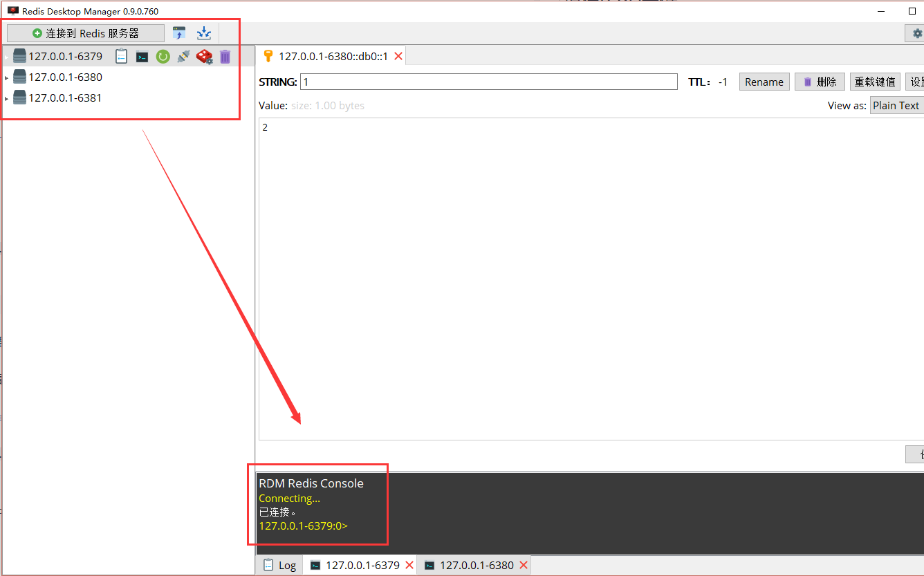Click the RDM Redis Console heading text

coord(311,483)
